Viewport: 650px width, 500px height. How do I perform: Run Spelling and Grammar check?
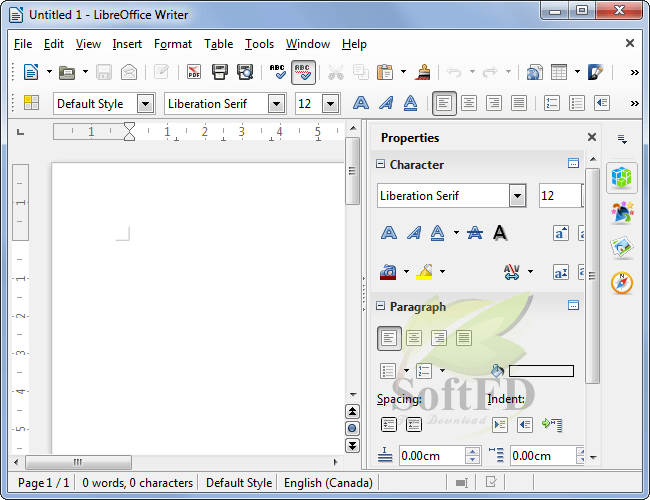(277, 72)
